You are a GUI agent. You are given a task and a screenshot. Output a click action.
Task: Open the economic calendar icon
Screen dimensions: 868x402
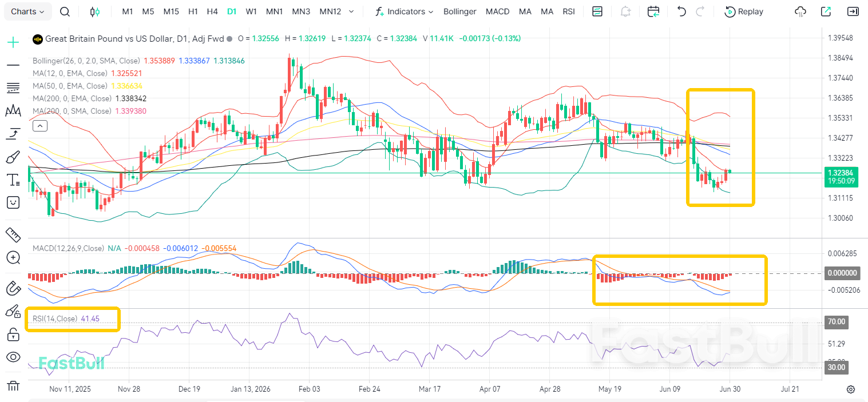point(653,11)
